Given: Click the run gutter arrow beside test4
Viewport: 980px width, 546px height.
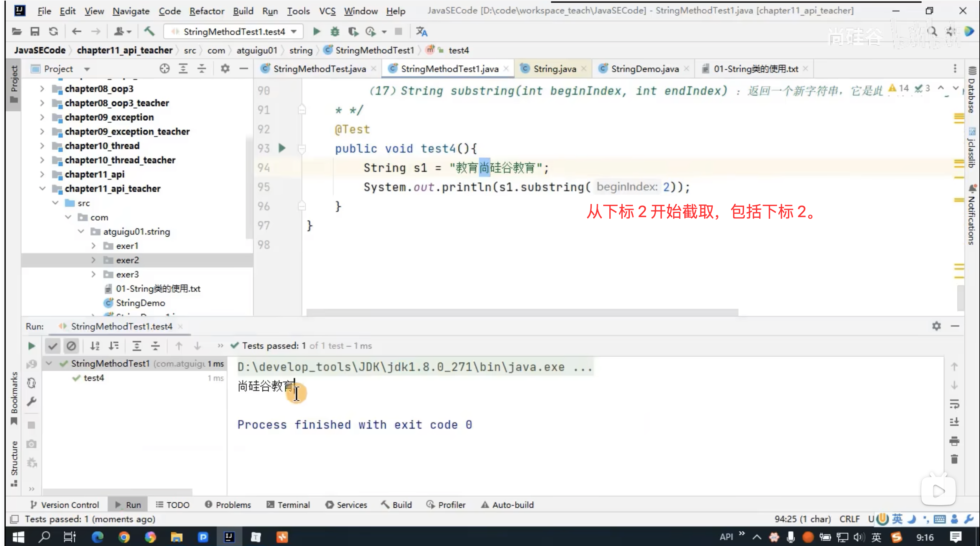Looking at the screenshot, I should click(x=282, y=148).
